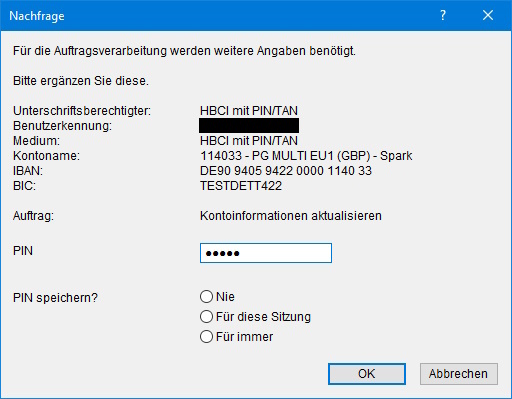Click the "PIN" field label
The image size is (512, 399).
(x=23, y=251)
